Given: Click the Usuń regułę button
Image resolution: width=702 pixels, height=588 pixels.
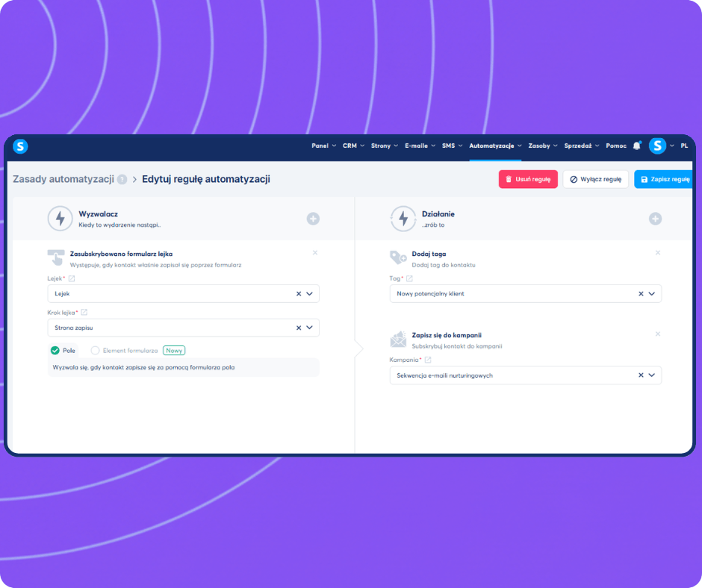Looking at the screenshot, I should 528,179.
